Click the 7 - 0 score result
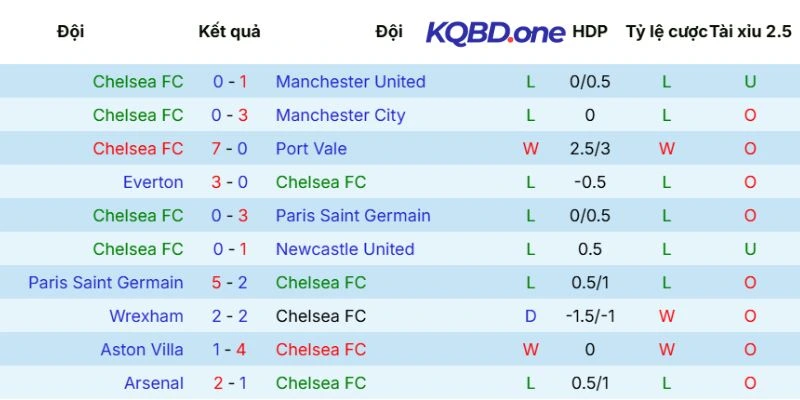Screen dimensions: 800x400 pos(230,149)
